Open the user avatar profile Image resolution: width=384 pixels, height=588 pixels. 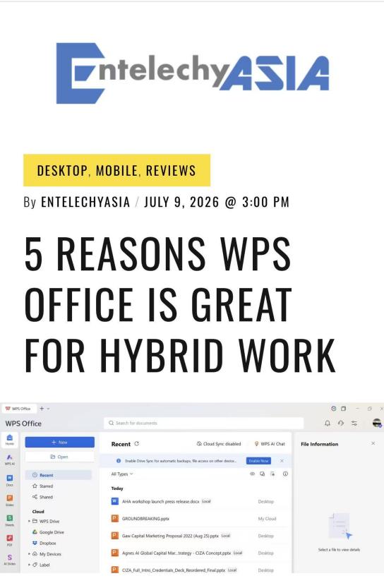377,423
